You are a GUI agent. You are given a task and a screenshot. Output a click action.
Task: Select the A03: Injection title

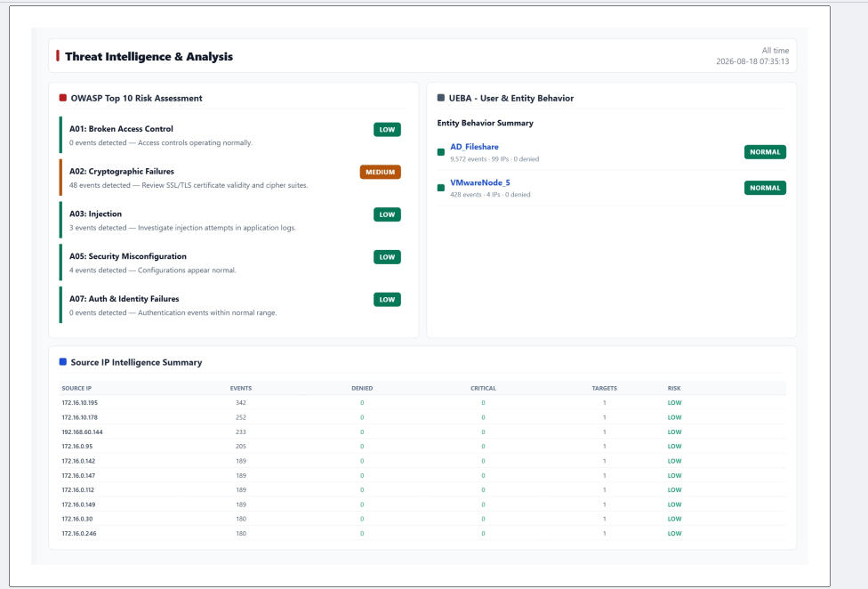(95, 214)
